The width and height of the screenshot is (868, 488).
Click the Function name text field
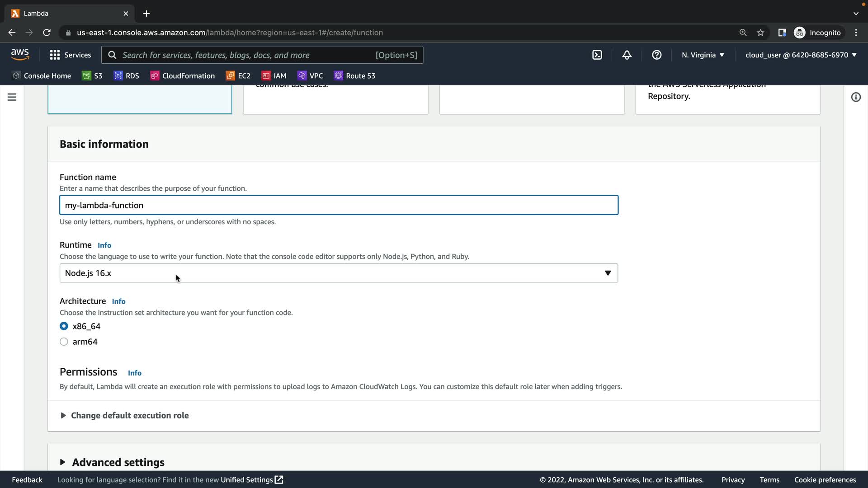tap(338, 205)
